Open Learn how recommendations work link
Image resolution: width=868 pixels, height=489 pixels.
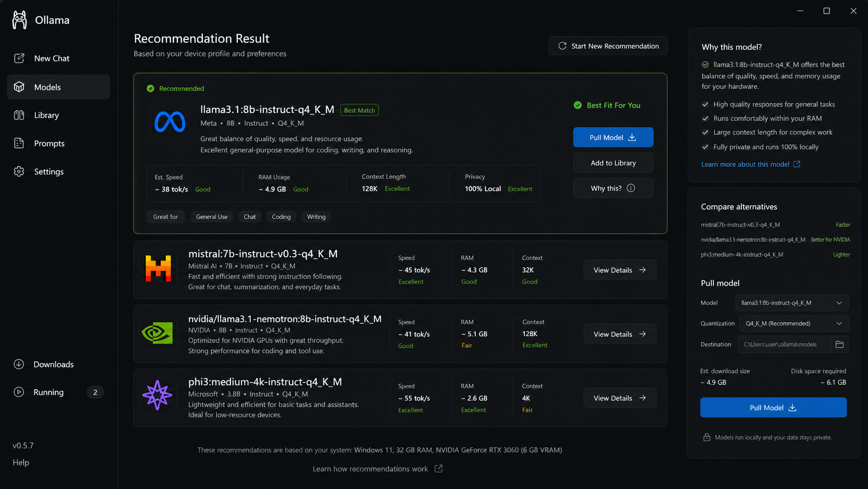coord(377,469)
